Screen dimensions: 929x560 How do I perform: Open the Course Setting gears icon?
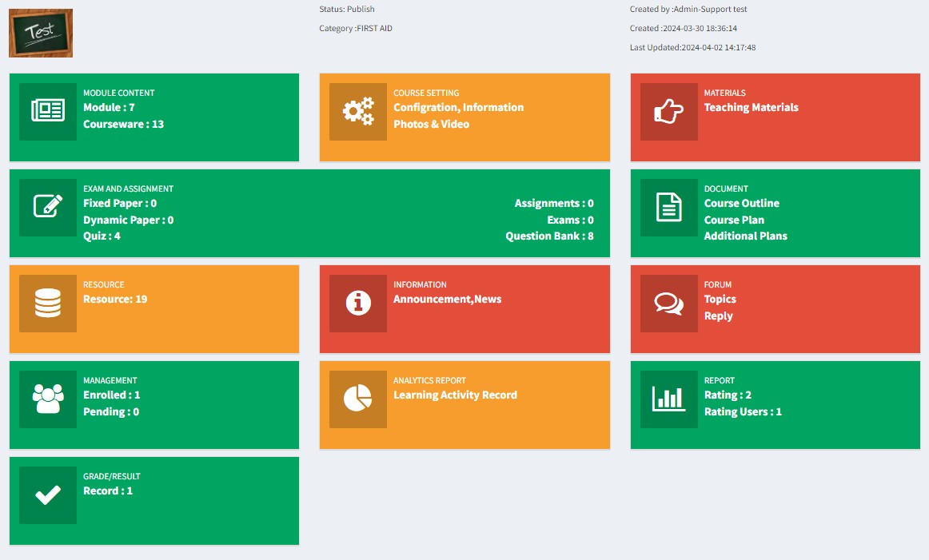[x=358, y=112]
